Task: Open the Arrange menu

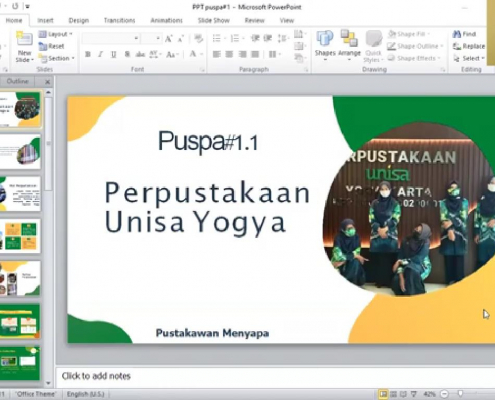Action: coord(349,46)
